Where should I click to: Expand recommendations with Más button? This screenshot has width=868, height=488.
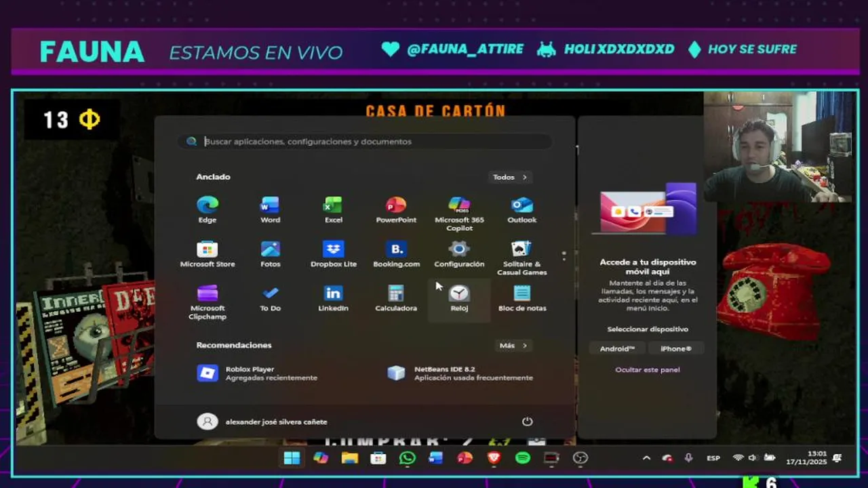pos(513,346)
